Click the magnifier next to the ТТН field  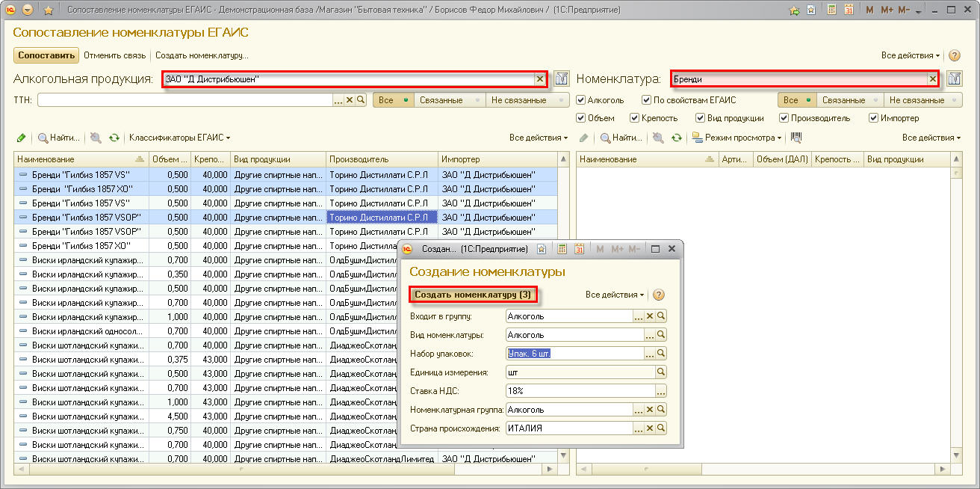[361, 100]
